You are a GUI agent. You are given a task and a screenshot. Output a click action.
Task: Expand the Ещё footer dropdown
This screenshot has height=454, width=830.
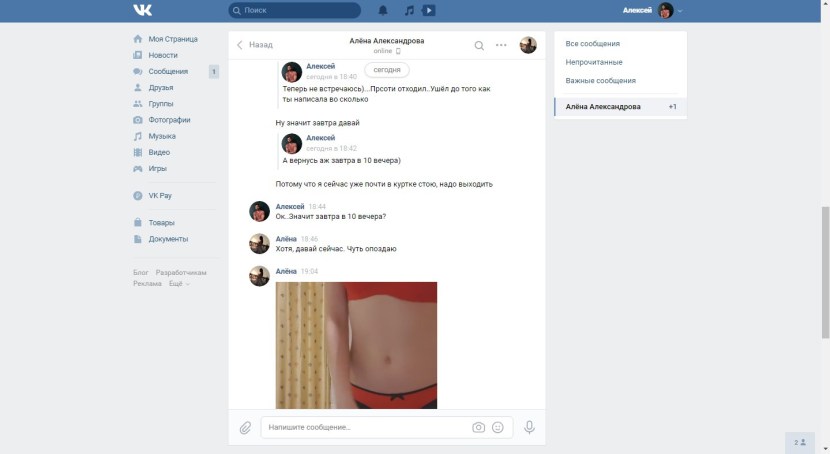(x=179, y=284)
